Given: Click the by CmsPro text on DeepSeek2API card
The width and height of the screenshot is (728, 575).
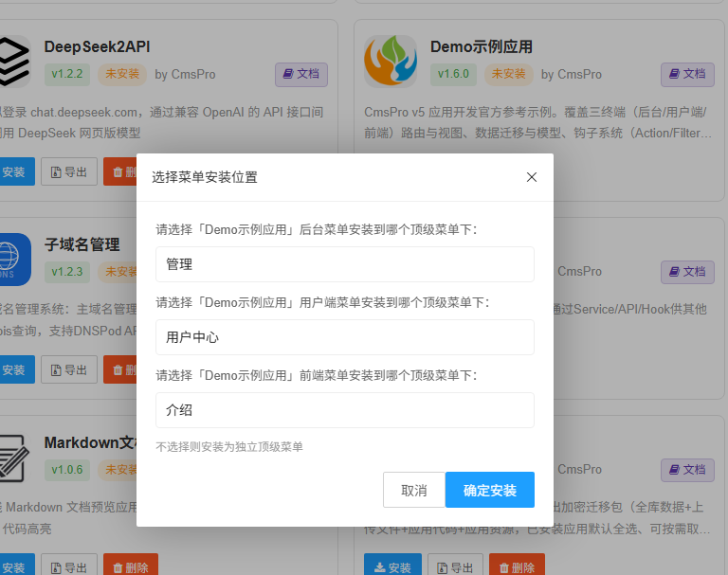Looking at the screenshot, I should 185,74.
